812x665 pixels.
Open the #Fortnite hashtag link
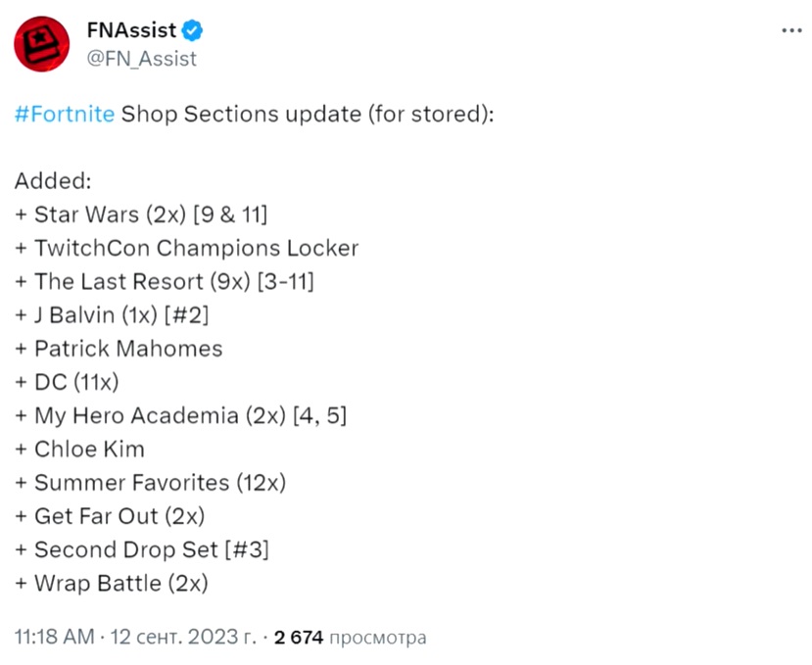(65, 114)
